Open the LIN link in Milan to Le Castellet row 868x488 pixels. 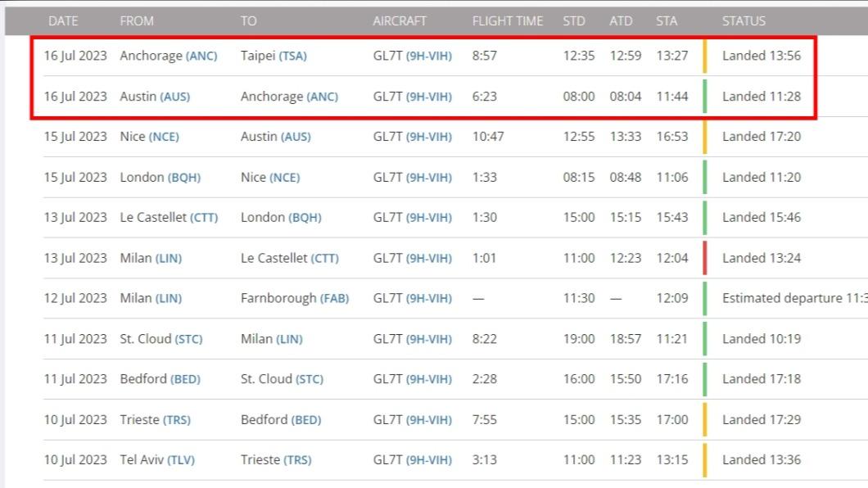pyautogui.click(x=169, y=259)
